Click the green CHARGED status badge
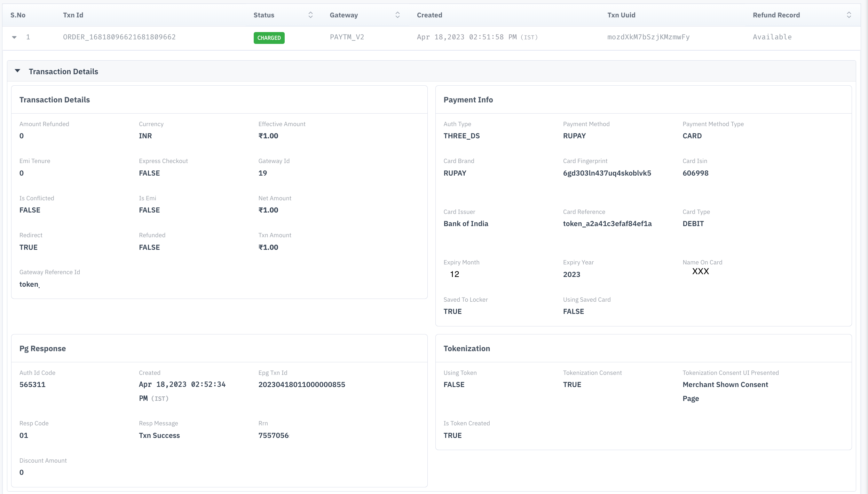 click(269, 38)
